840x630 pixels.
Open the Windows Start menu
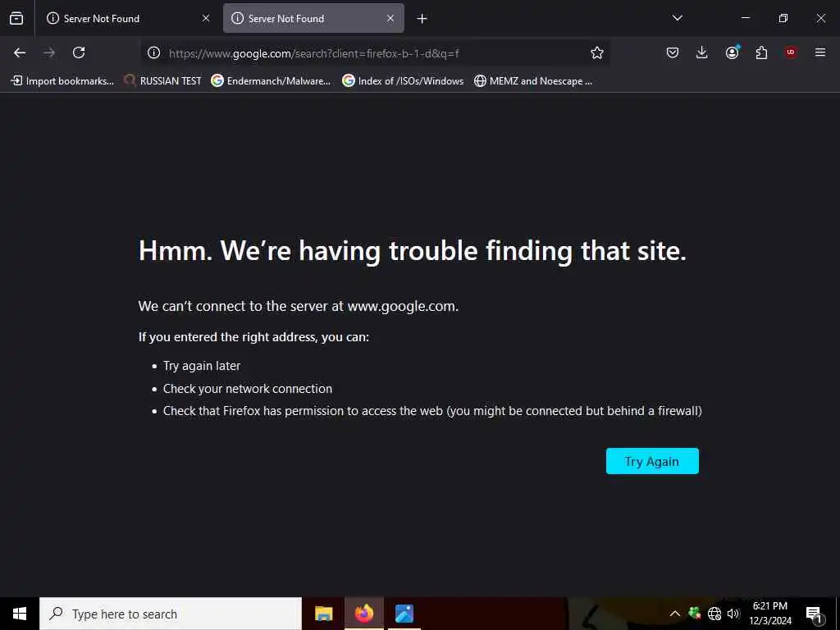click(x=20, y=614)
